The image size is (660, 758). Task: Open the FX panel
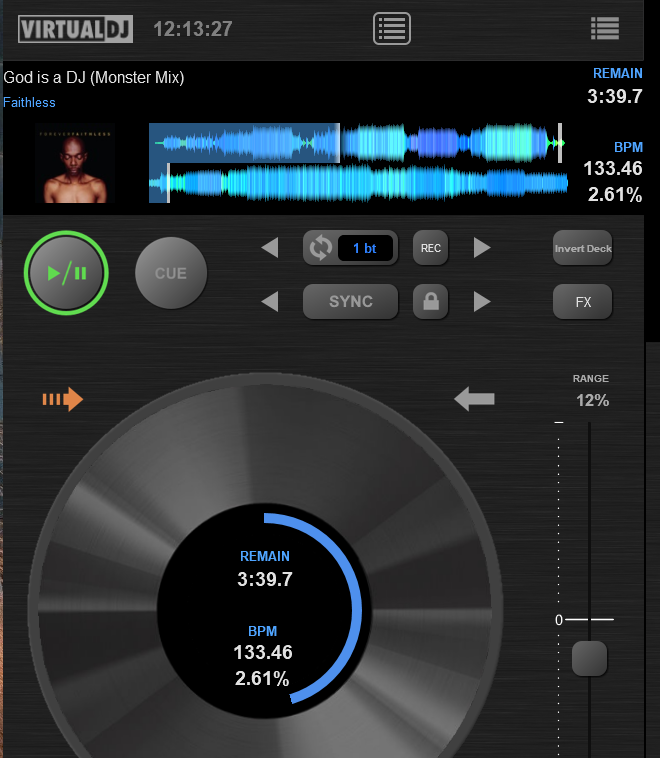(583, 302)
